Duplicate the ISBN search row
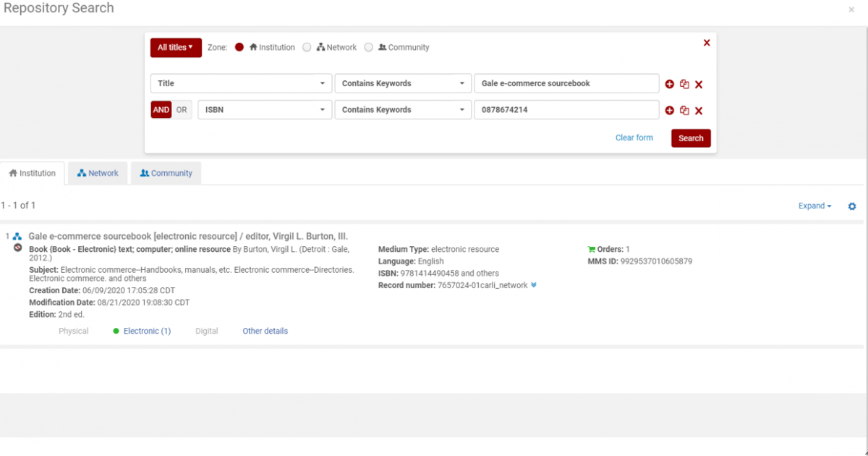Viewport: 868px width, 456px height. pos(684,111)
